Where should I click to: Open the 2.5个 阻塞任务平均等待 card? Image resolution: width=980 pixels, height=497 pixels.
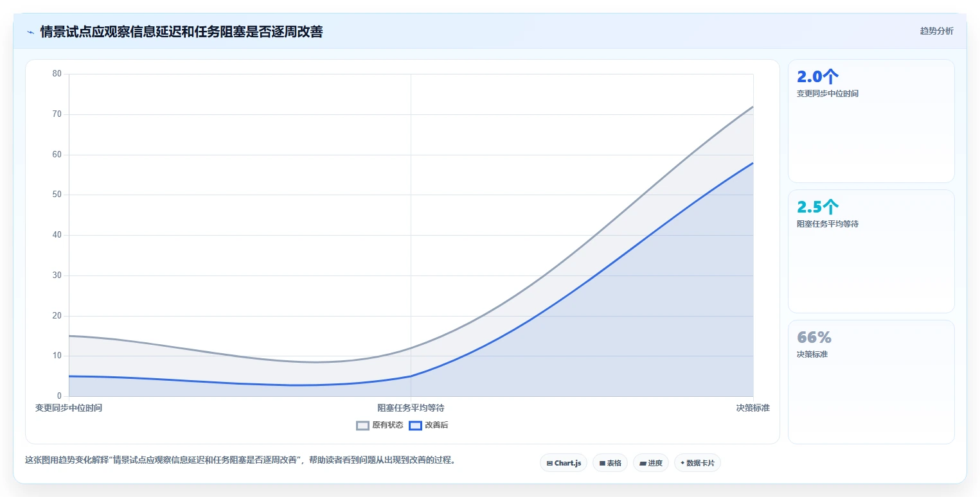871,252
